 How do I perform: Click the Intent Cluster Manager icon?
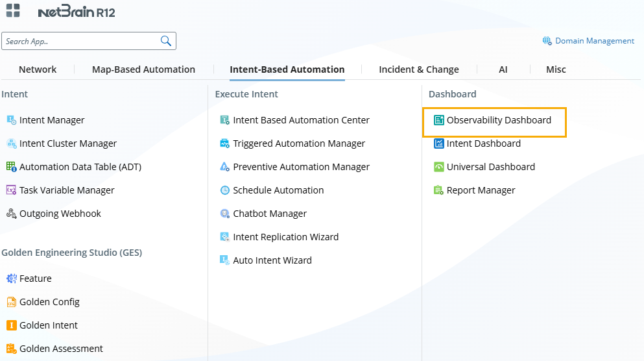tap(11, 143)
